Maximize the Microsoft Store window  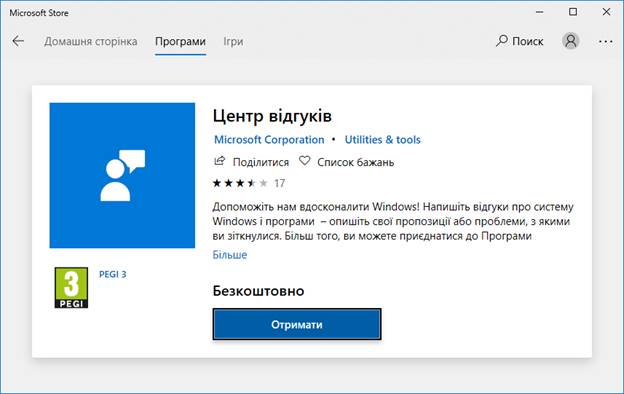(x=573, y=12)
